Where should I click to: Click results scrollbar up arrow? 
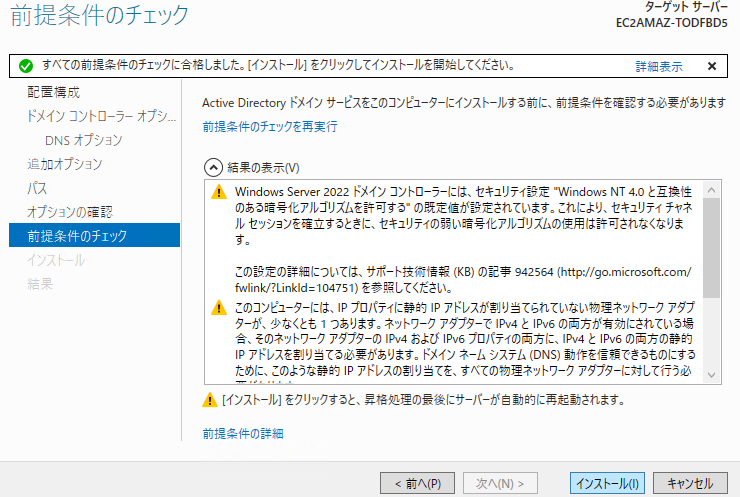click(712, 190)
